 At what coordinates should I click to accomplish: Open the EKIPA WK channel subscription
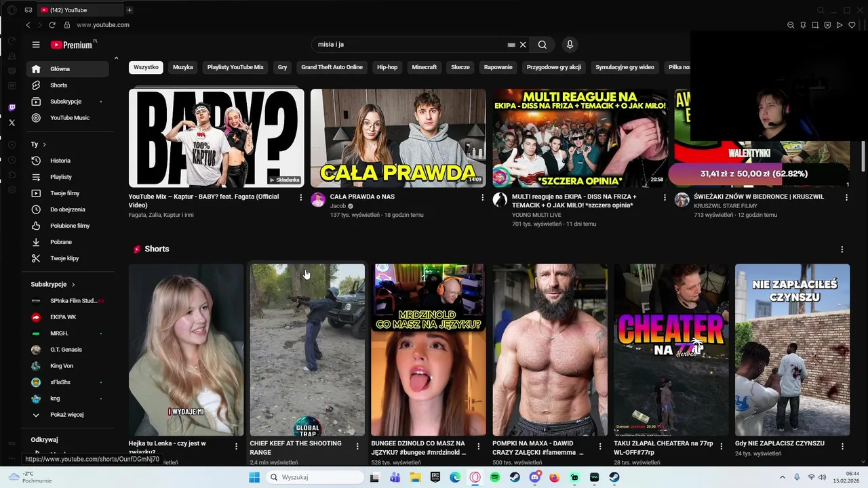67,317
